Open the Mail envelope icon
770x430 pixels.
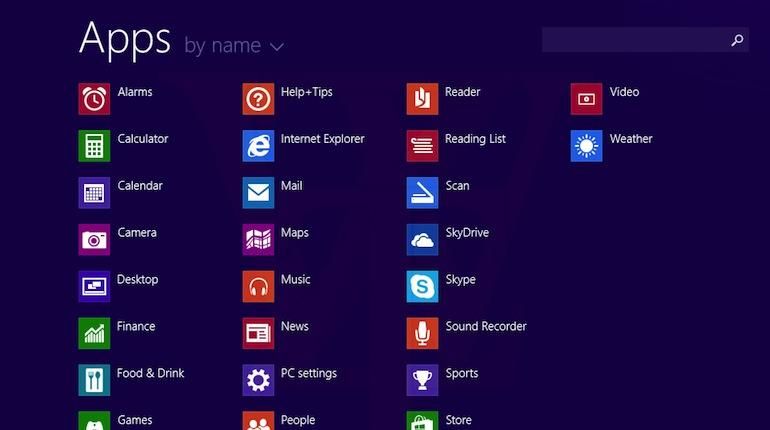point(258,193)
